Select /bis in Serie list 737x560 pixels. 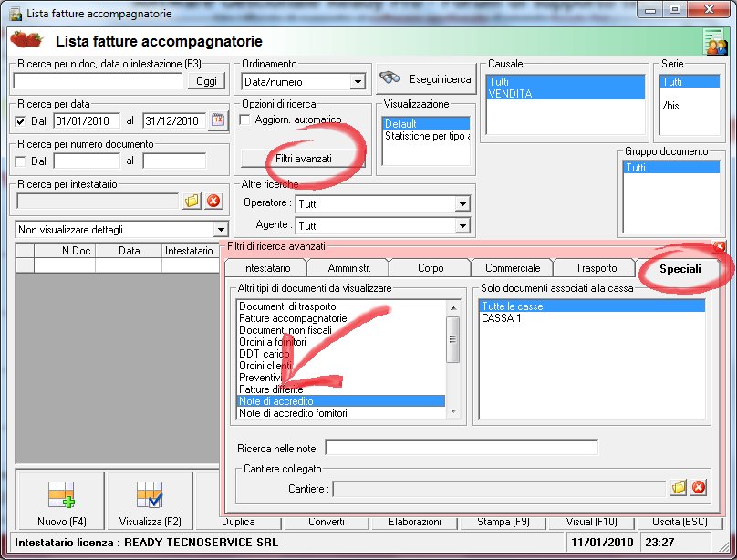coord(690,106)
